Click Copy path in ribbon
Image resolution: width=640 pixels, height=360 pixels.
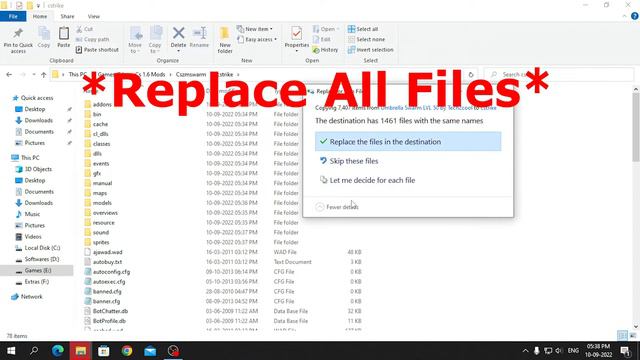[92, 39]
